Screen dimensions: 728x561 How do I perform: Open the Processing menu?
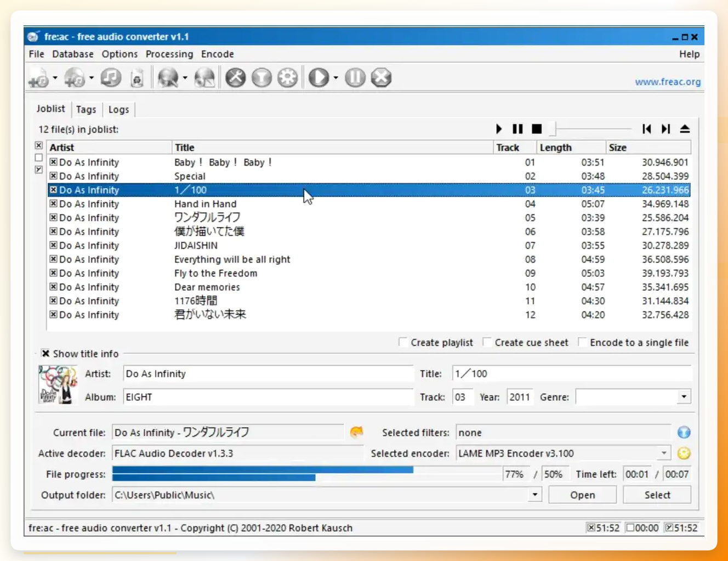pos(169,54)
